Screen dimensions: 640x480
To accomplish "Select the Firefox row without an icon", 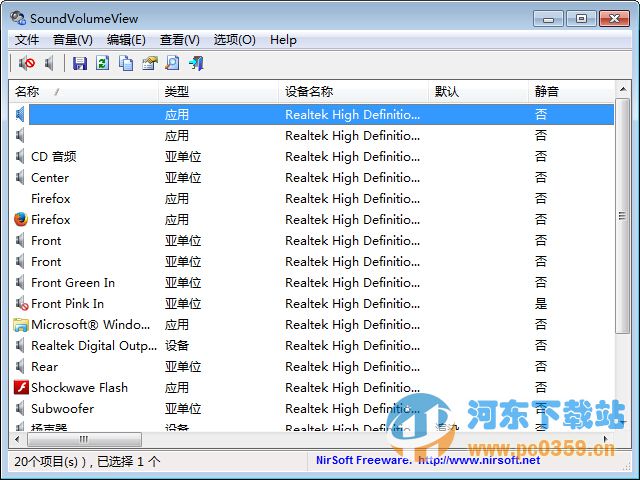I will 312,198.
